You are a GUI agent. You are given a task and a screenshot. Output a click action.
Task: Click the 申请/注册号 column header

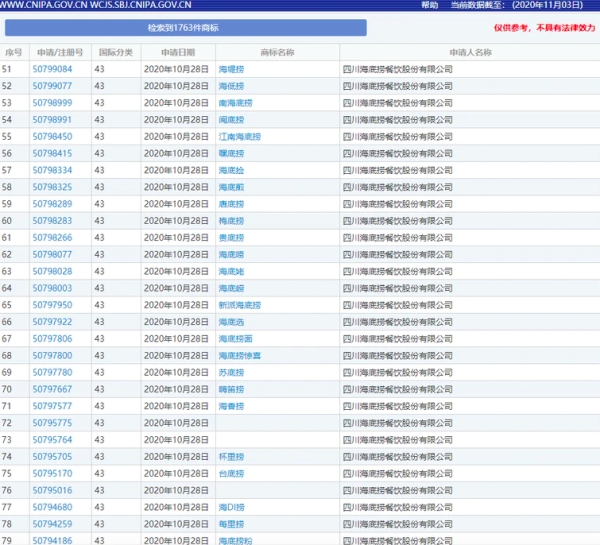click(59, 52)
